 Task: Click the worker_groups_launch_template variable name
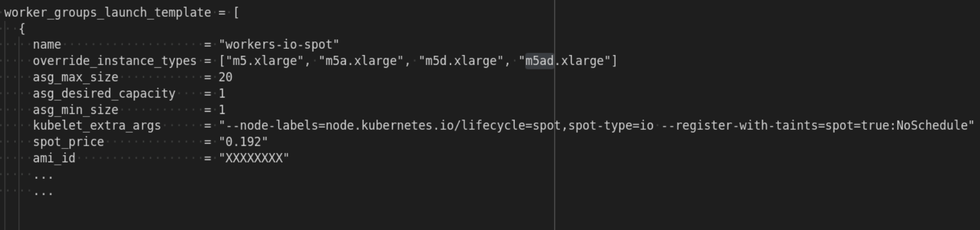tap(107, 13)
